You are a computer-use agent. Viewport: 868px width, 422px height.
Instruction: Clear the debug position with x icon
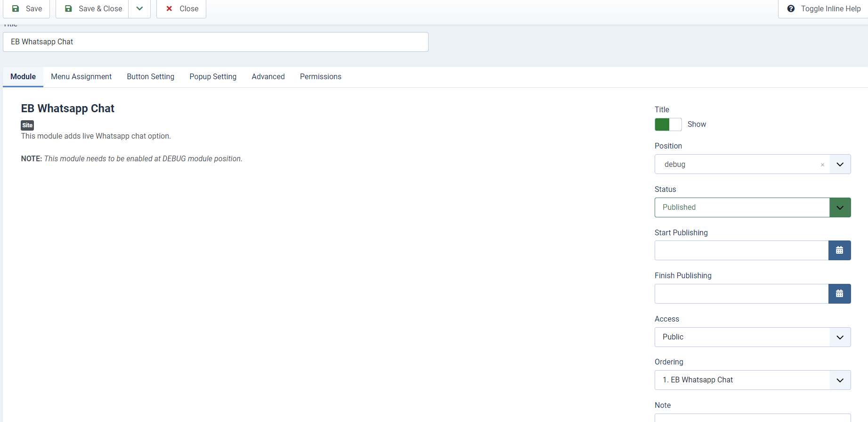tap(822, 165)
